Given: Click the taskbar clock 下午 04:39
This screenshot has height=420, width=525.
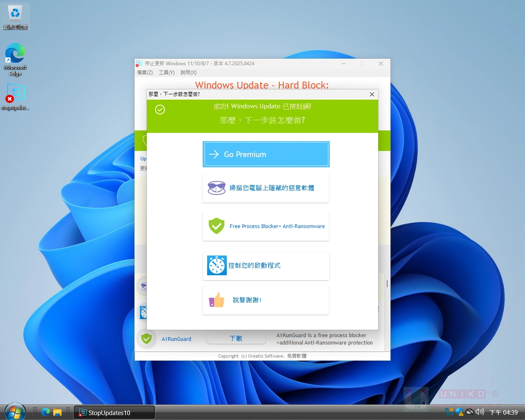Looking at the screenshot, I should [504, 412].
